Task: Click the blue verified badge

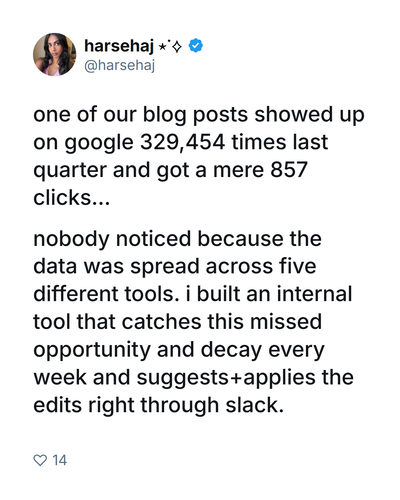Action: tap(196, 46)
